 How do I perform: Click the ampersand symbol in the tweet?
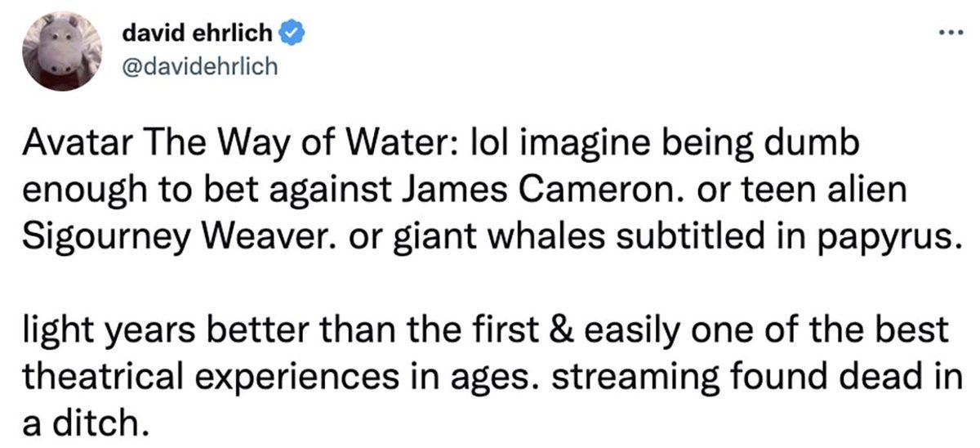(x=564, y=329)
